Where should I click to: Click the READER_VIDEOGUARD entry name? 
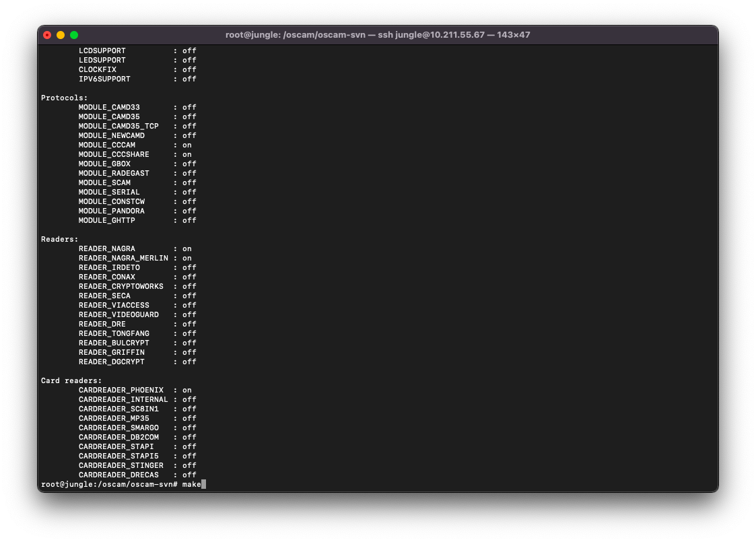[x=118, y=314]
